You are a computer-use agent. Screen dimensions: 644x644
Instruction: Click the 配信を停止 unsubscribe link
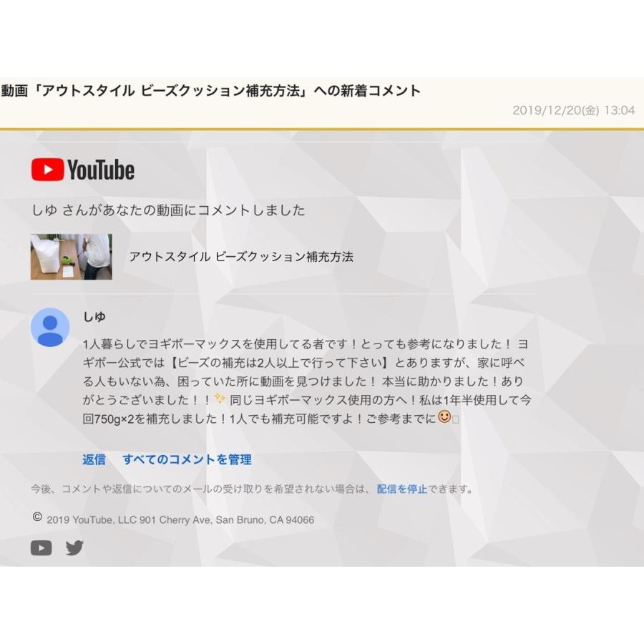click(401, 489)
